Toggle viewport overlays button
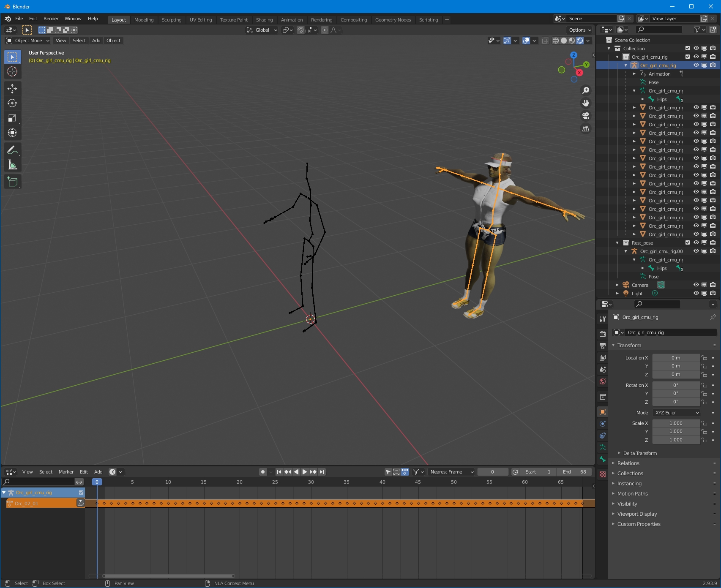Viewport: 721px width, 588px height. [526, 41]
